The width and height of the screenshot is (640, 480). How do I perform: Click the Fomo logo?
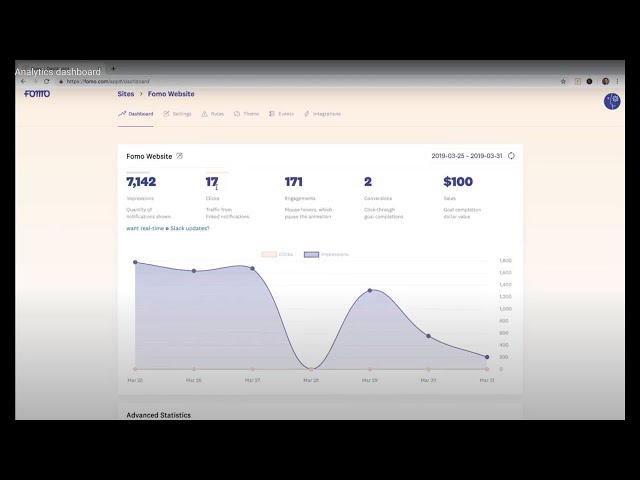pyautogui.click(x=37, y=93)
